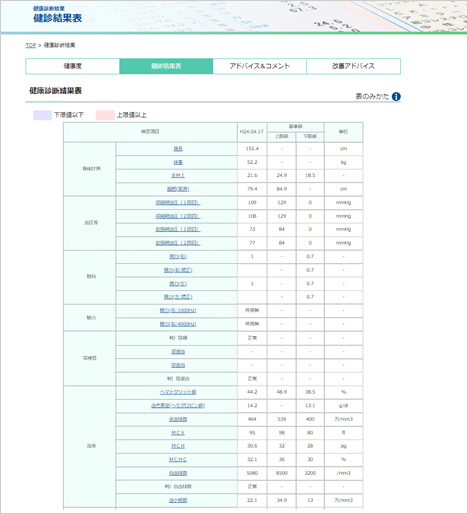The width and height of the screenshot is (468, 514).
Task: Select the MCHC value 32.1
Action: click(252, 460)
